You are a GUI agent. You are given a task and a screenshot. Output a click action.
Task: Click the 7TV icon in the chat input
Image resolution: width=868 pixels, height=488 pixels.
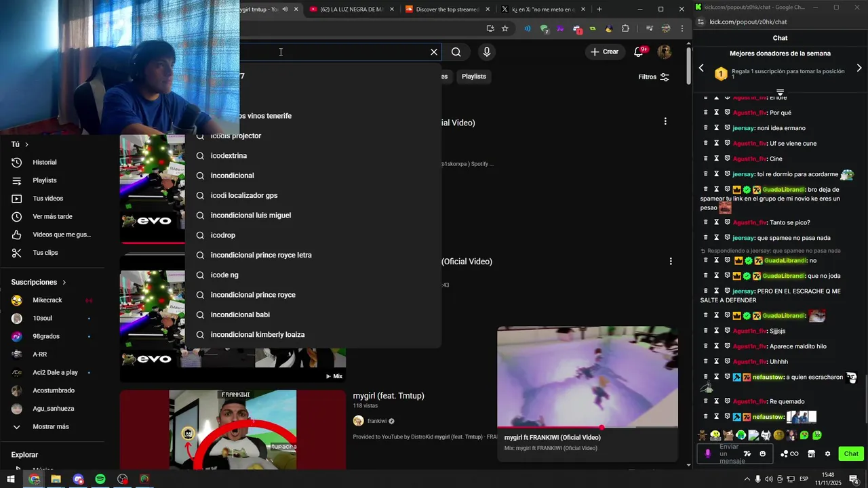(x=747, y=454)
